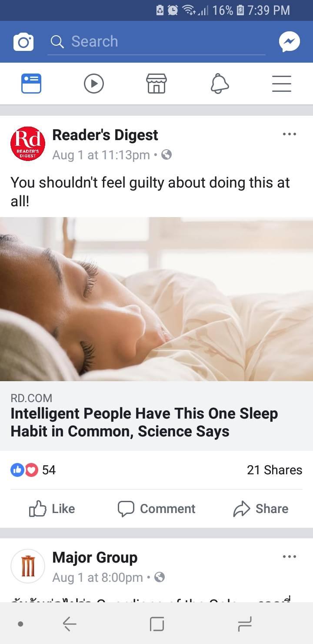
Task: Open Major Group profile logo
Action: [28, 566]
